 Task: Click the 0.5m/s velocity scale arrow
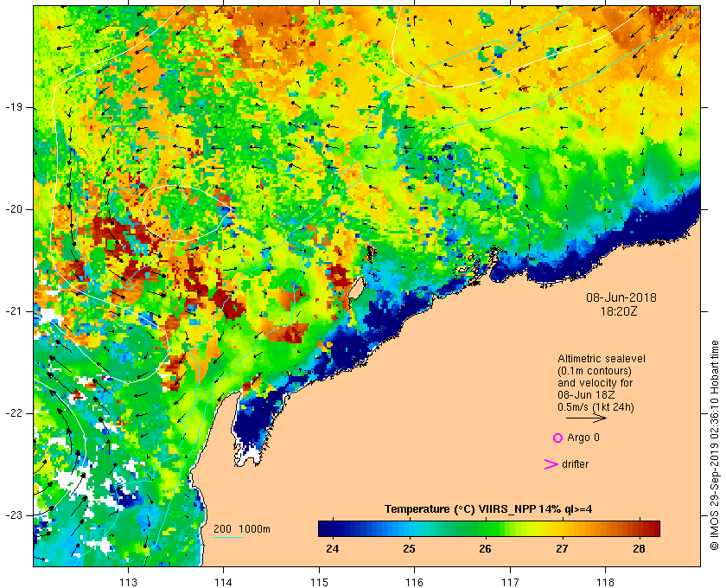coord(586,419)
